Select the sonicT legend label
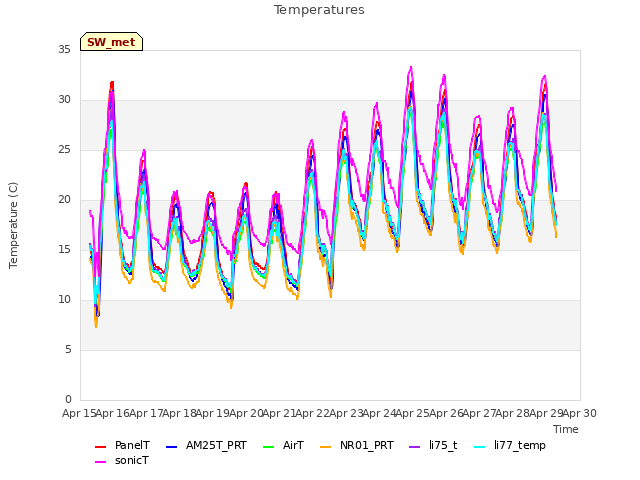This screenshot has width=640, height=480. (131, 460)
